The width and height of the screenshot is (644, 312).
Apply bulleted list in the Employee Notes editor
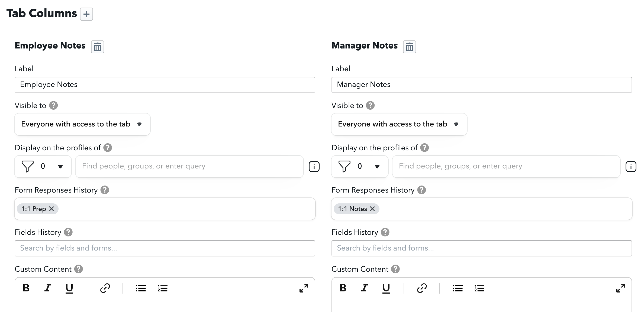pyautogui.click(x=141, y=288)
